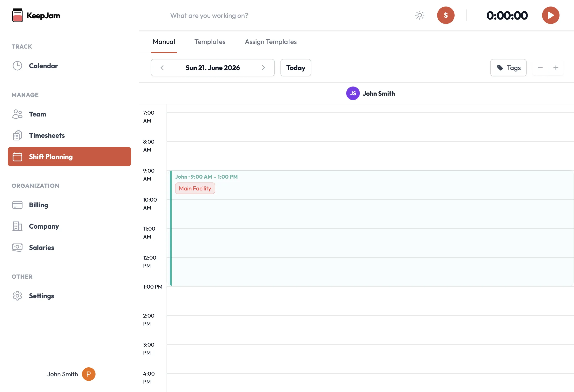This screenshot has width=574, height=392.
Task: Click the orange P profile avatar
Action: (89, 374)
